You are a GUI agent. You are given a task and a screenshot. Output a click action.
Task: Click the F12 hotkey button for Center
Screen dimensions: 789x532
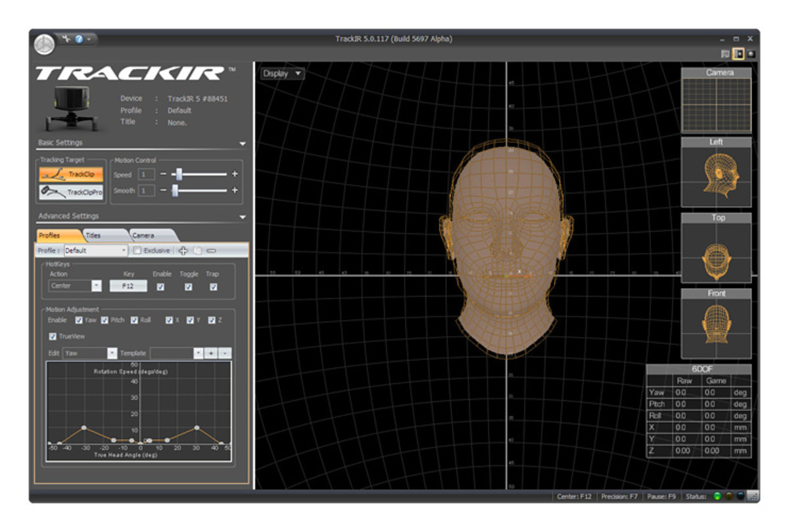128,285
